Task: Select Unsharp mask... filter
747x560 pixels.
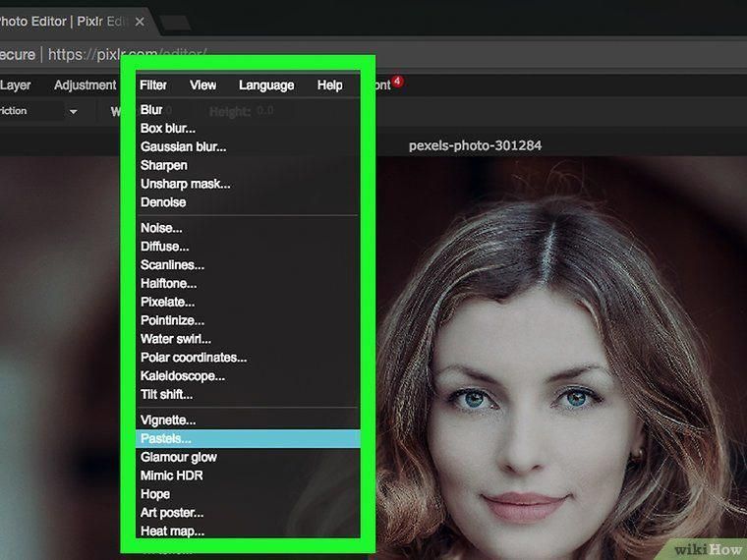Action: [x=248, y=184]
